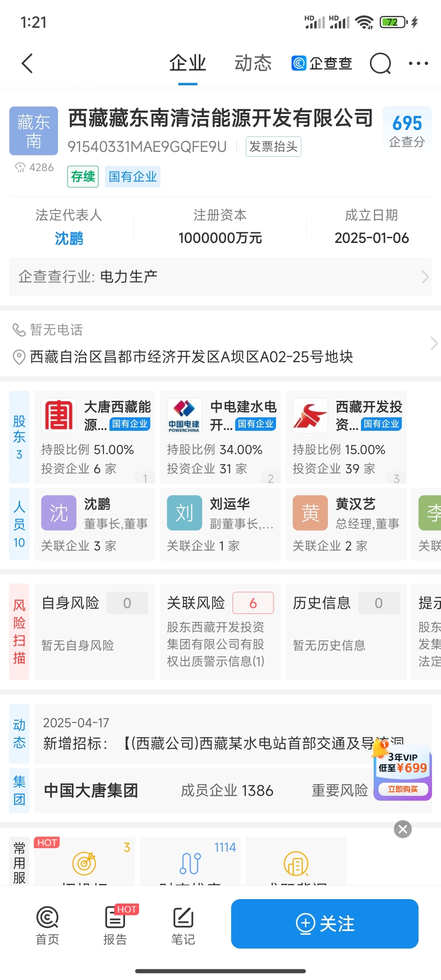Tap the 藏东南 company avatar

[x=34, y=131]
